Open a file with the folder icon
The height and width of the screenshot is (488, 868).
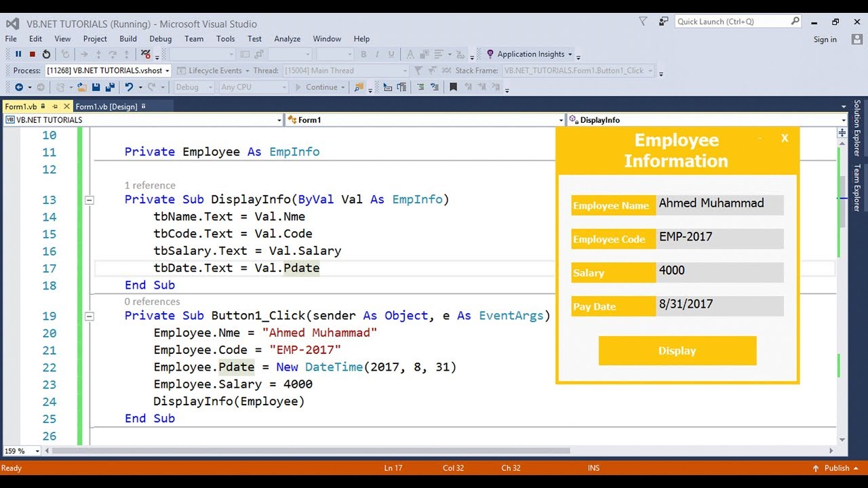81,87
